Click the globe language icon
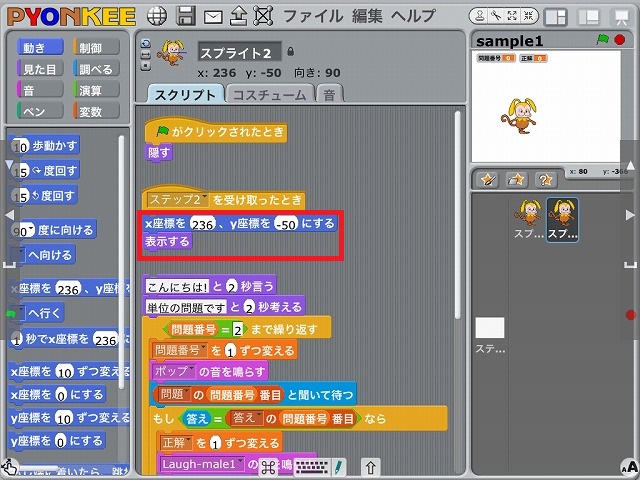The width and height of the screenshot is (640, 480). pyautogui.click(x=158, y=16)
